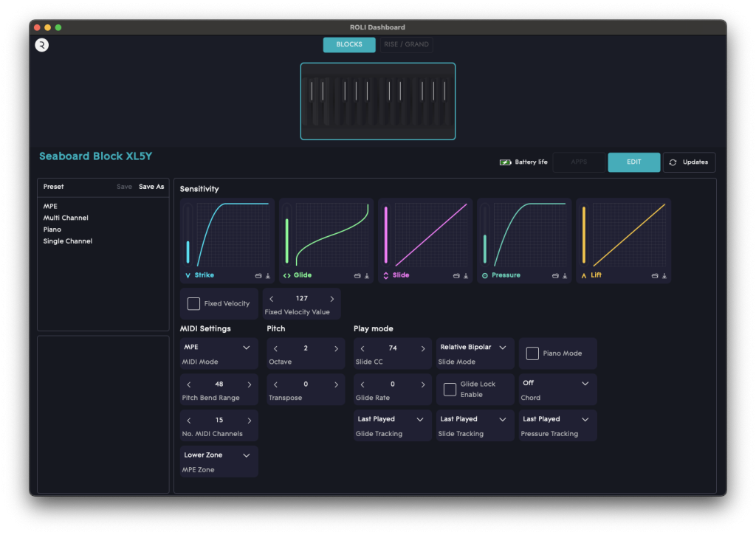
Task: Click the ROLI logo icon
Action: tap(42, 45)
